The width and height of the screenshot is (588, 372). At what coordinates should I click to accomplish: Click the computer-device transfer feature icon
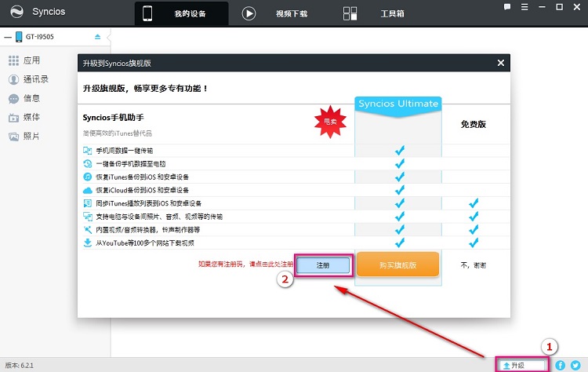87,217
